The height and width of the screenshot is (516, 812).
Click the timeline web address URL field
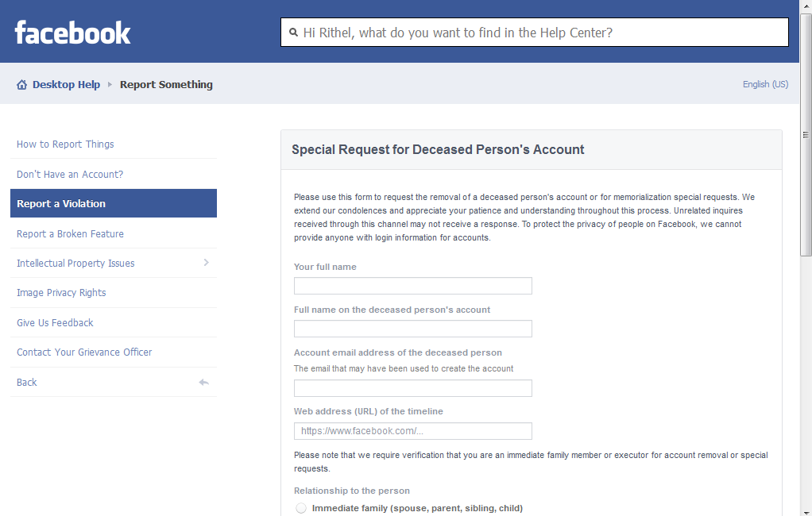coord(412,431)
